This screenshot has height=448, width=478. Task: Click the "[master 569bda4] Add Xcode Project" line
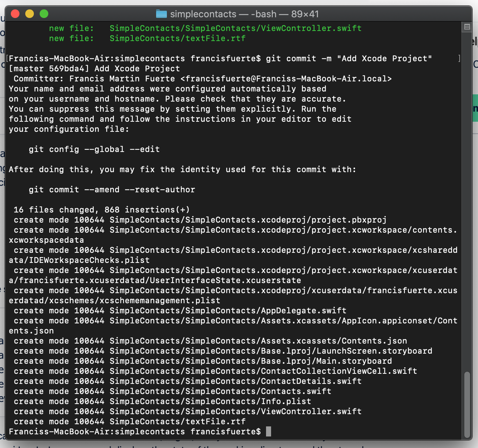[94, 68]
